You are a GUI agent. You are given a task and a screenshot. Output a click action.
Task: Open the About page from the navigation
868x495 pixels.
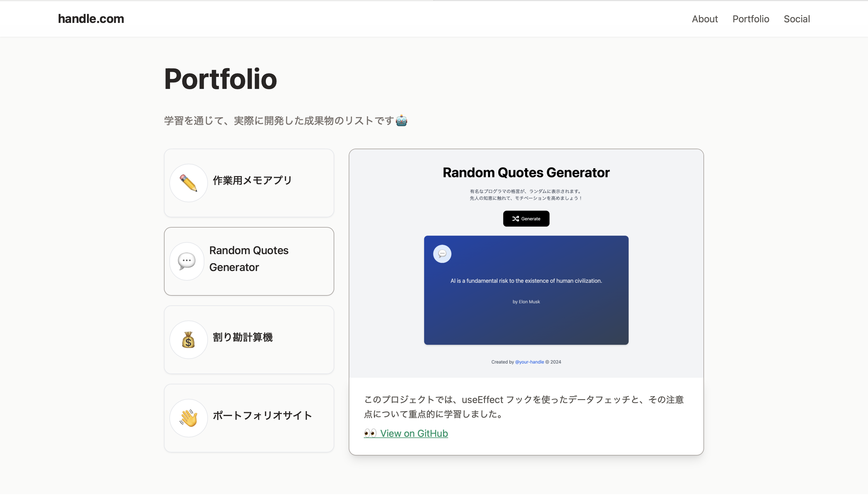point(704,19)
